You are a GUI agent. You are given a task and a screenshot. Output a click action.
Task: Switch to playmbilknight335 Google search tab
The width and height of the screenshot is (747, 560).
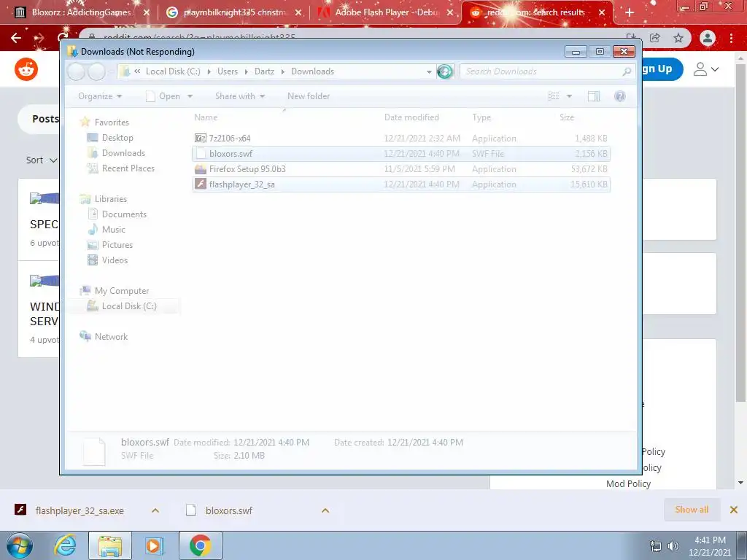coord(234,12)
